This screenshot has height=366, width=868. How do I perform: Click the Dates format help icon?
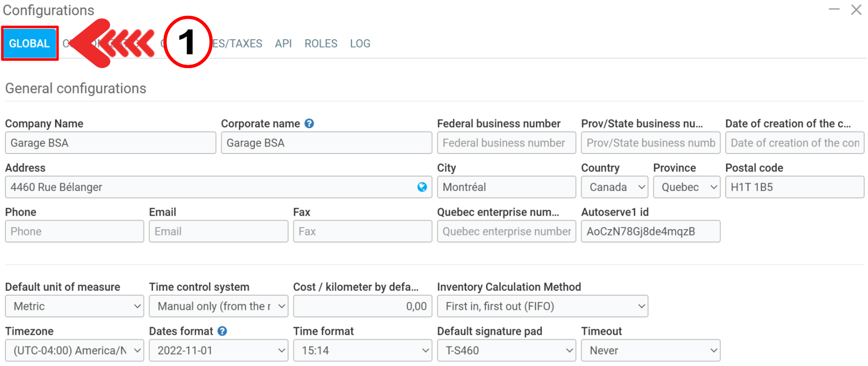[x=222, y=331]
